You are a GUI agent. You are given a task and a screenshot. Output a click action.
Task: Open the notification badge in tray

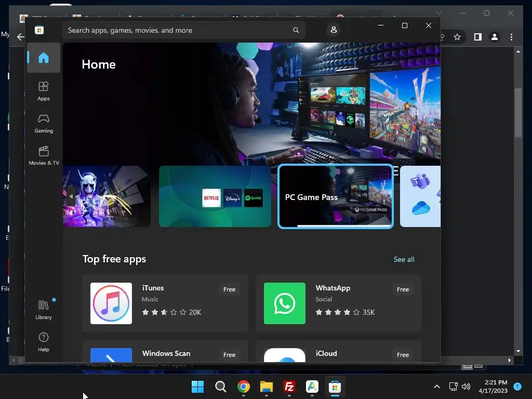(517, 387)
